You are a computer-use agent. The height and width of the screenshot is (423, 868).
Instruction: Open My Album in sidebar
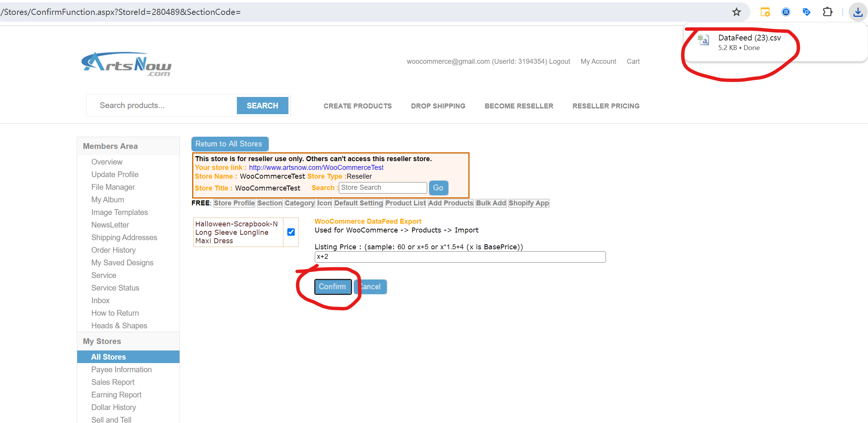tap(108, 200)
